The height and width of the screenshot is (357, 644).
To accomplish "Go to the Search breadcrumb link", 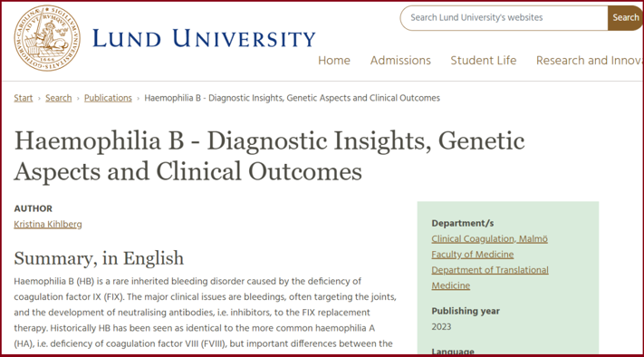I will click(58, 98).
